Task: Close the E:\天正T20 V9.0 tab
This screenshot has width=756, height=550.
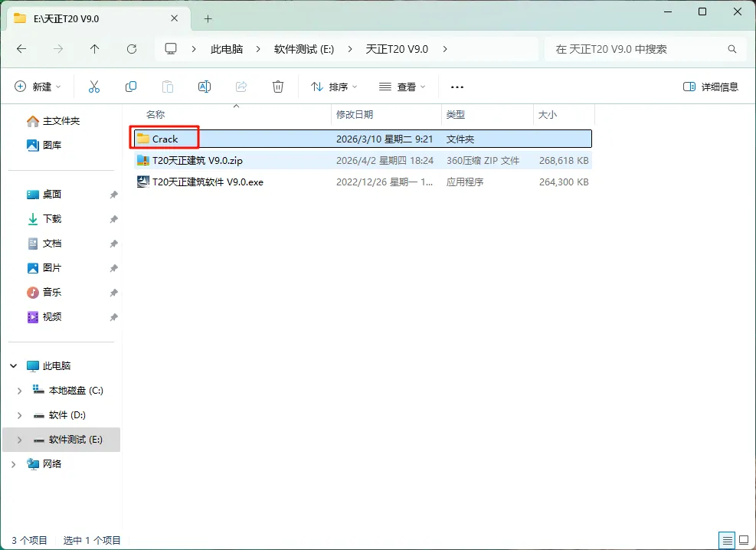Action: coord(175,18)
